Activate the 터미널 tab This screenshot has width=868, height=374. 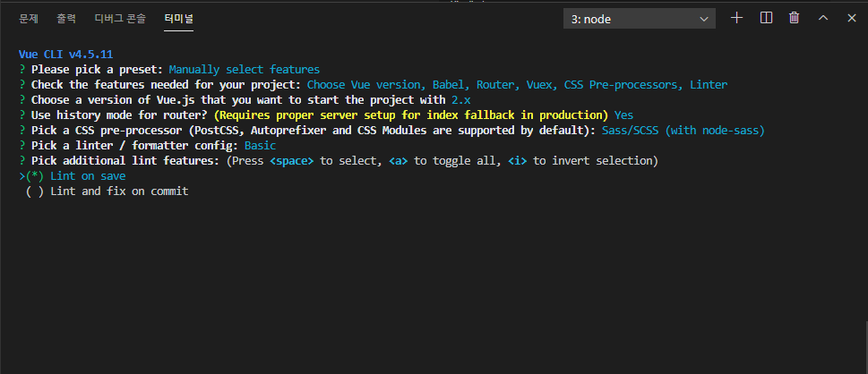click(179, 18)
